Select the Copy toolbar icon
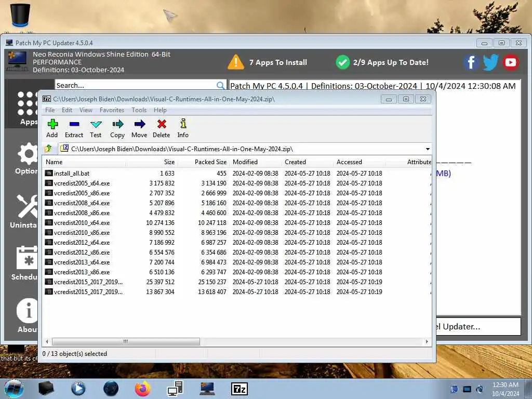 click(x=117, y=128)
